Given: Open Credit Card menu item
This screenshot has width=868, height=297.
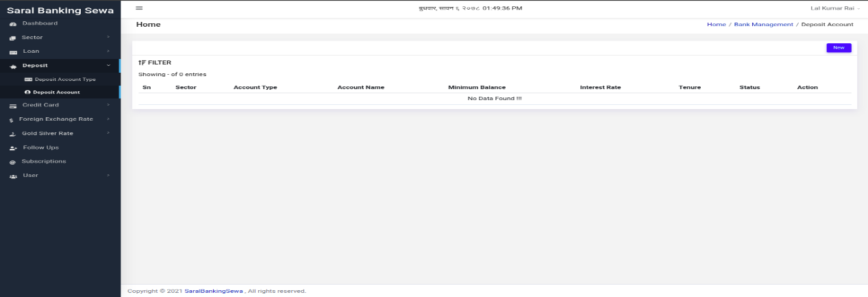Looking at the screenshot, I should click(60, 105).
